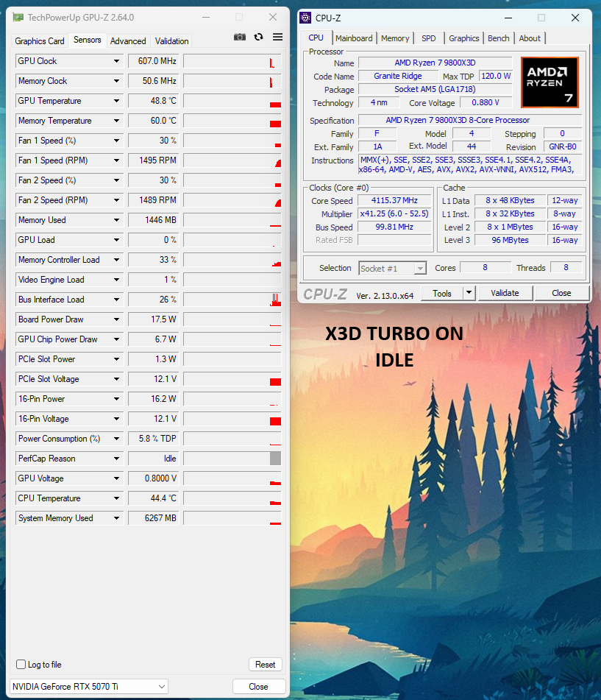Click the GPU-Z title bar app icon
The image size is (601, 700).
click(18, 18)
